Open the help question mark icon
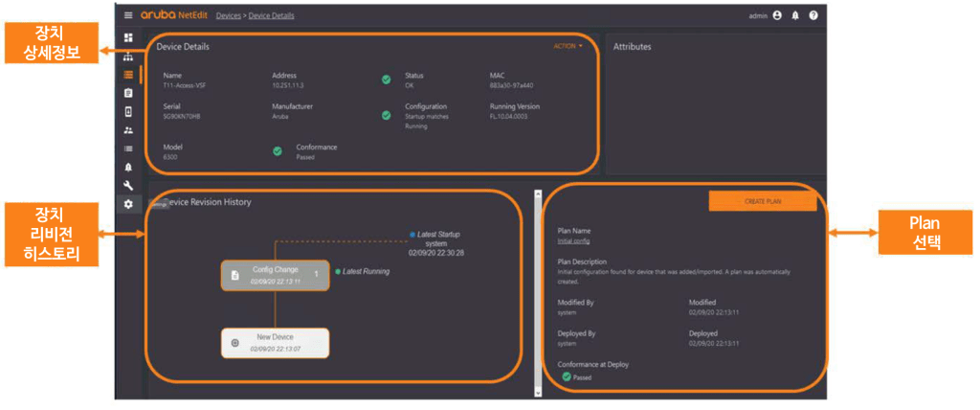980x410 pixels. (x=813, y=15)
